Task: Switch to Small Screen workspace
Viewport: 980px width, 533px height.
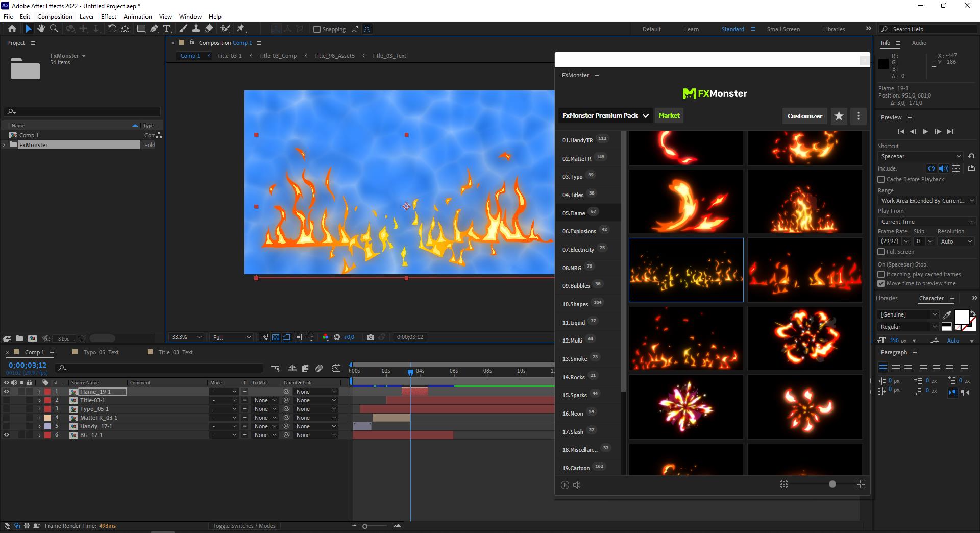Action: (x=783, y=29)
